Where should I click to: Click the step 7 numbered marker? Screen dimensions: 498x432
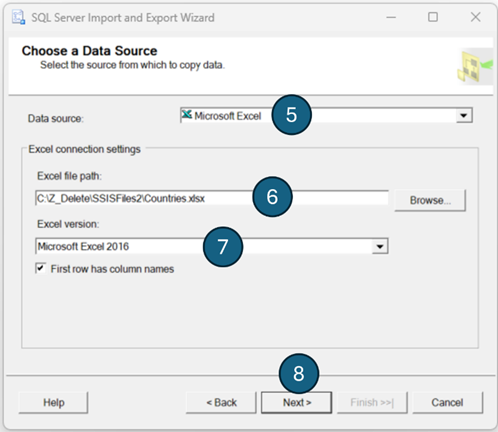coord(223,247)
